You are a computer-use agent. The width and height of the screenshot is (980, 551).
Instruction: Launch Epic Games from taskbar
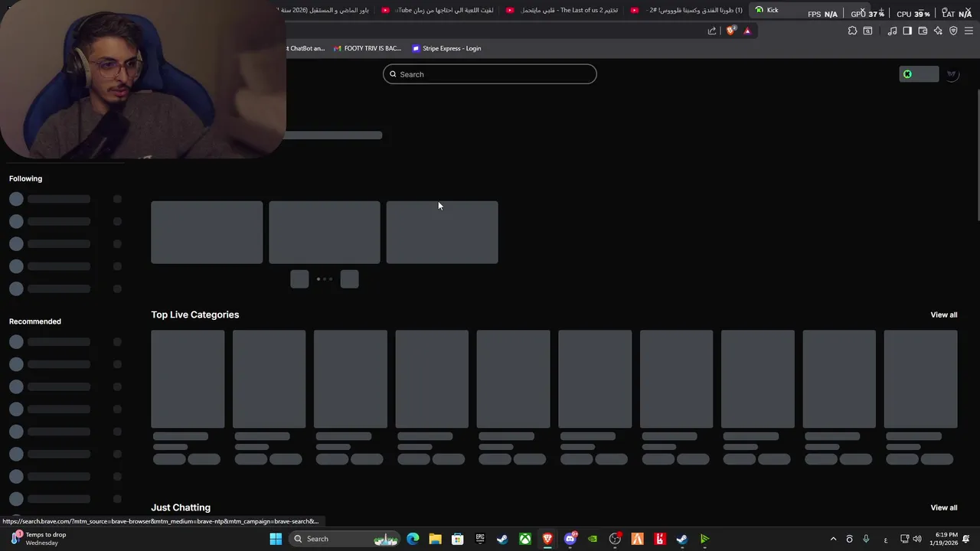[x=480, y=539]
